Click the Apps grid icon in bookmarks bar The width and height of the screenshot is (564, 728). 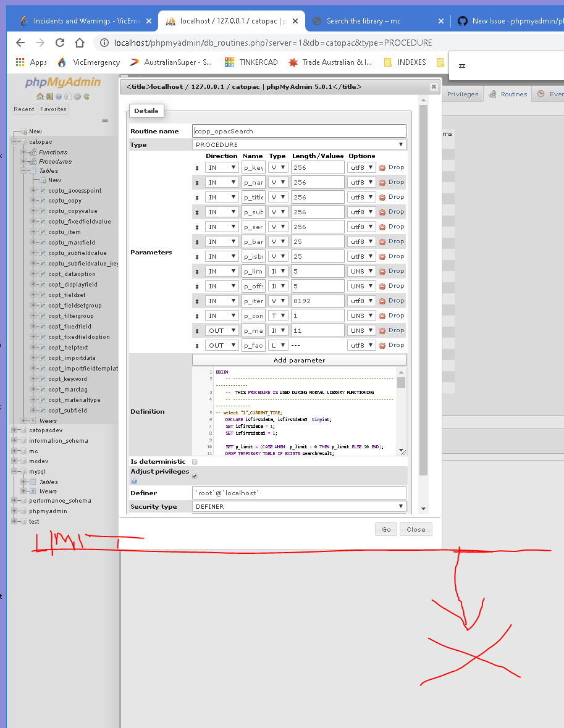pos(20,62)
